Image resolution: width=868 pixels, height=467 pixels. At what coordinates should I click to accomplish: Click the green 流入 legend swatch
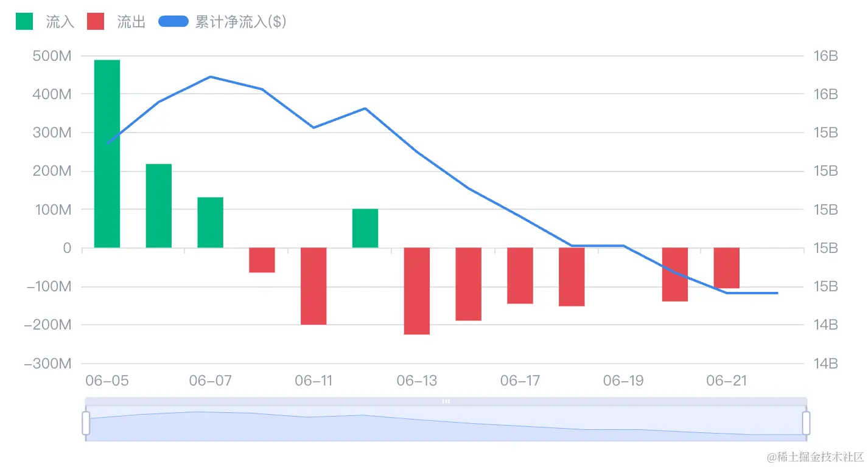point(24,22)
